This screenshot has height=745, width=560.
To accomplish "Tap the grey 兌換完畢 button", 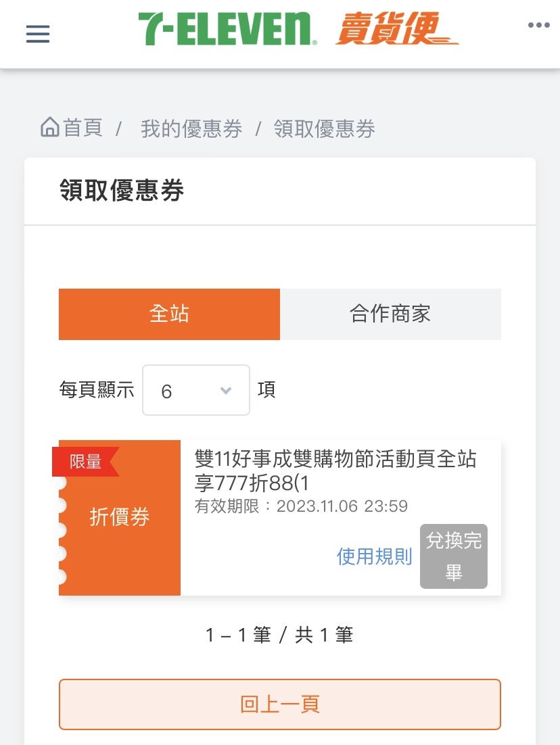I will point(454,556).
